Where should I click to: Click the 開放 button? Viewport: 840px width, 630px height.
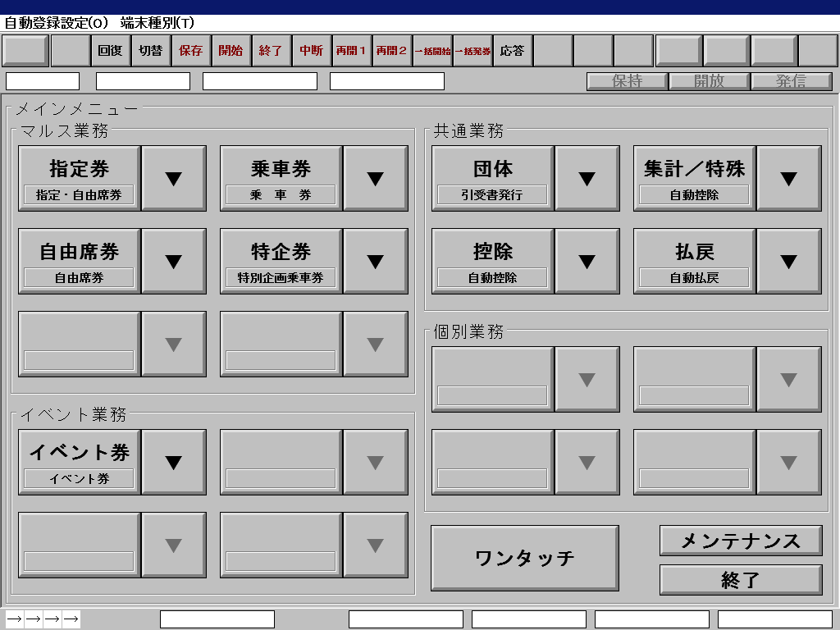point(710,81)
